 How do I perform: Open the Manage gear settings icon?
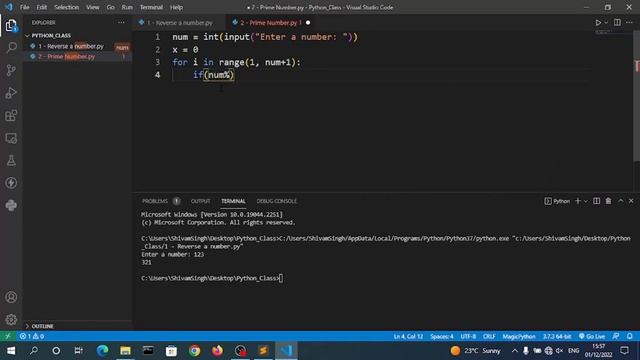(x=11, y=319)
